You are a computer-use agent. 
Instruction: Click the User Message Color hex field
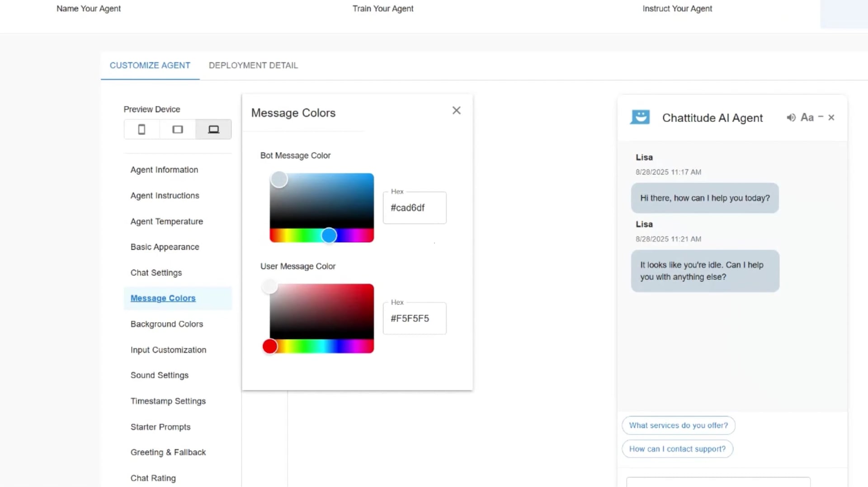click(415, 318)
